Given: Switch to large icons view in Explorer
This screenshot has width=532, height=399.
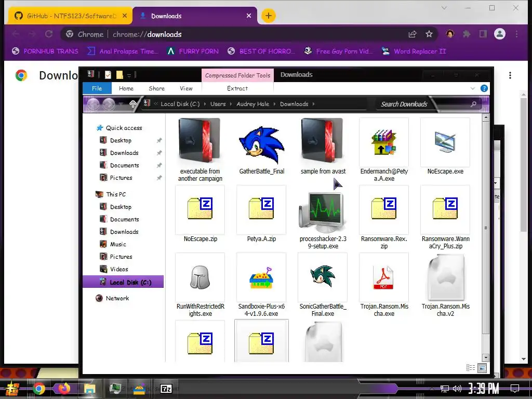Looking at the screenshot, I should [482, 368].
